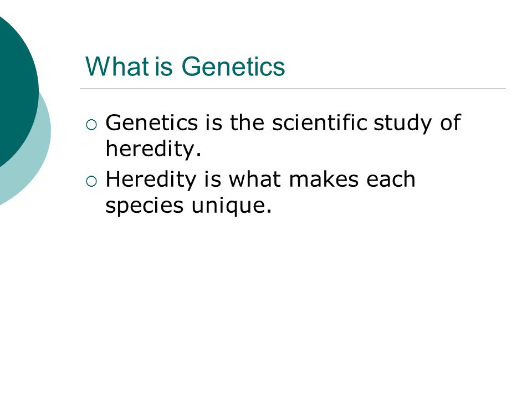Image resolution: width=532 pixels, height=399 pixels.
Task: Click the second hollow circle bullet marker
Action: (91, 182)
